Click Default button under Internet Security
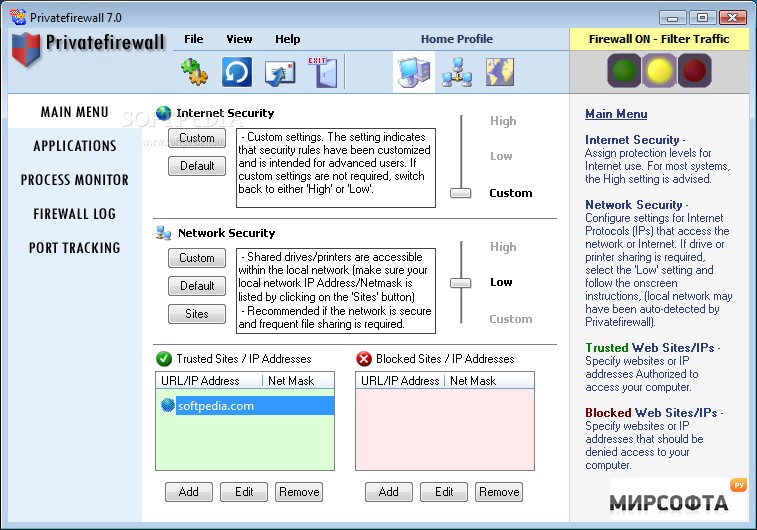The image size is (757, 530). [197, 166]
